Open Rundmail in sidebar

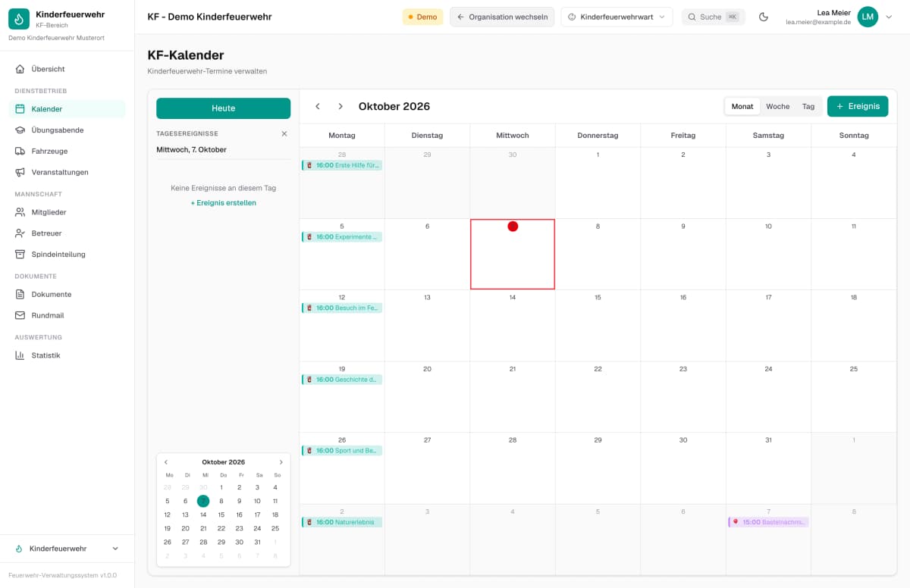pyautogui.click(x=67, y=315)
